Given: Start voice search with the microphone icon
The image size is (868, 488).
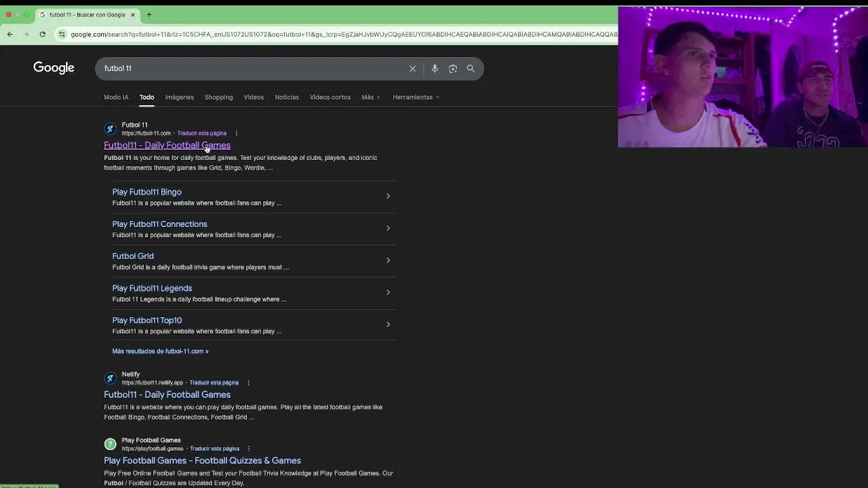Looking at the screenshot, I should tap(435, 68).
